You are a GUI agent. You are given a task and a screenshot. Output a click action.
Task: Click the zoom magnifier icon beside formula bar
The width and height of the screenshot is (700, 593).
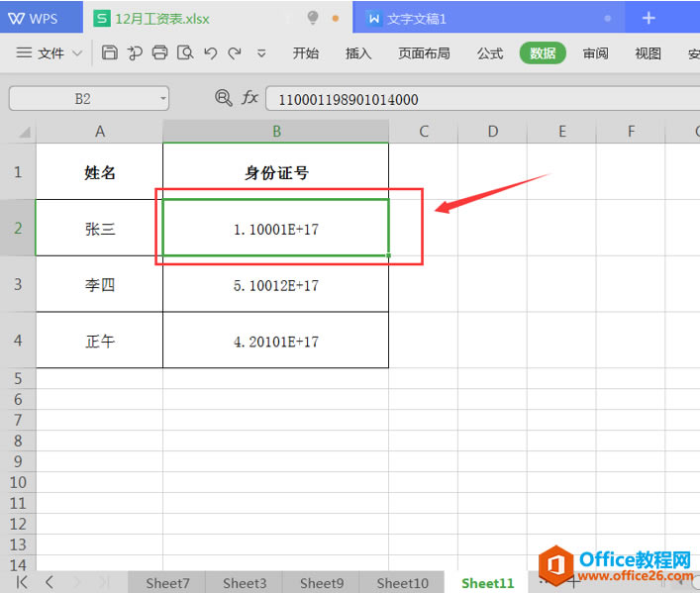click(224, 97)
